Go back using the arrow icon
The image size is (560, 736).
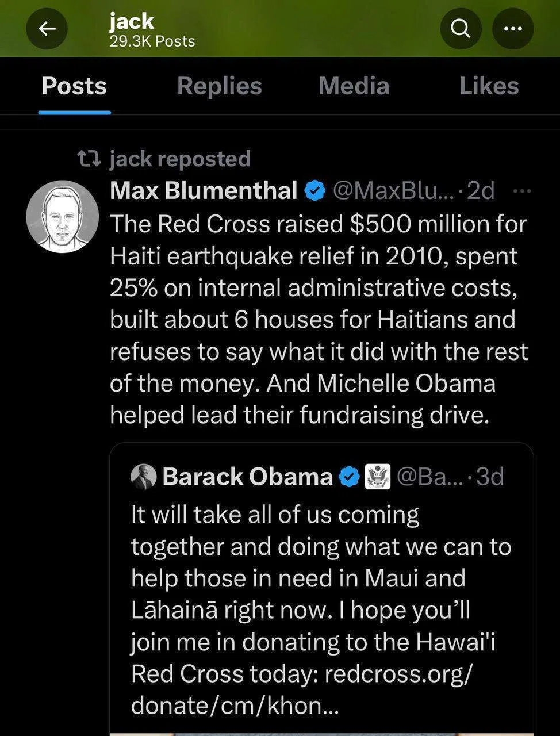(47, 28)
